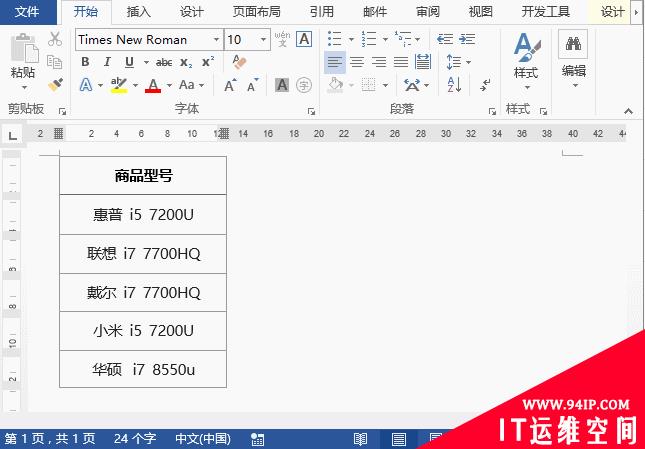Viewport: 645px width, 449px height.
Task: Justify paragraph text
Action: 401,62
